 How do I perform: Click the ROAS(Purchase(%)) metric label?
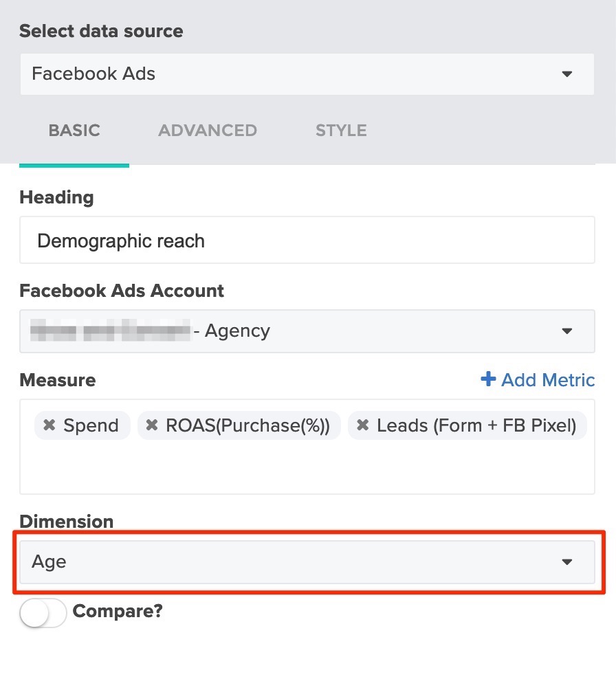pos(247,425)
